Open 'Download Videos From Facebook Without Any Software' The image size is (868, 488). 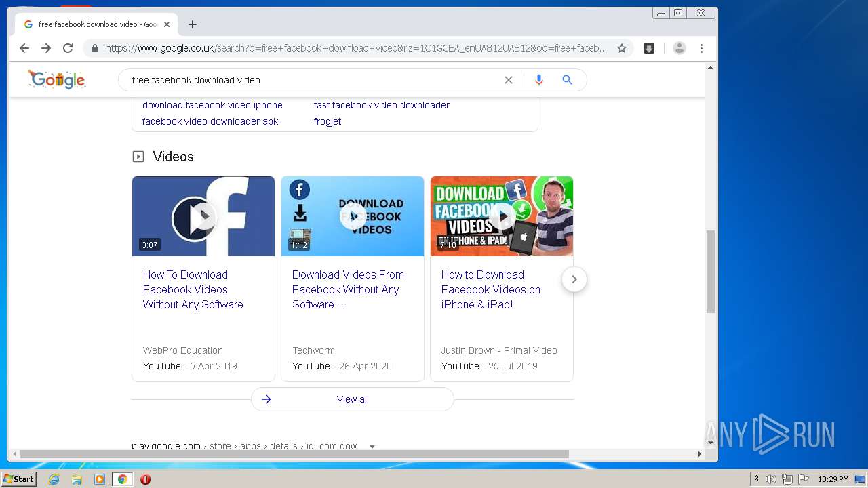pyautogui.click(x=348, y=289)
